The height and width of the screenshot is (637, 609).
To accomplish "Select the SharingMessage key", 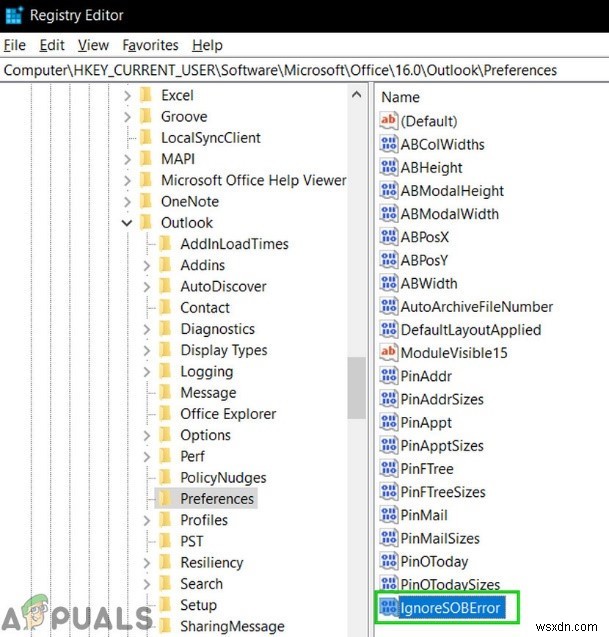I will pos(232,626).
